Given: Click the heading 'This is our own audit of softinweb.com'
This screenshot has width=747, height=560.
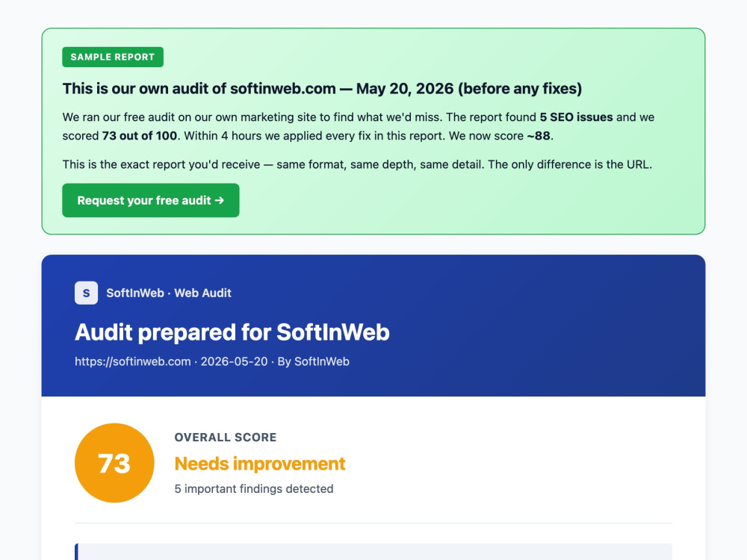Looking at the screenshot, I should click(x=322, y=89).
